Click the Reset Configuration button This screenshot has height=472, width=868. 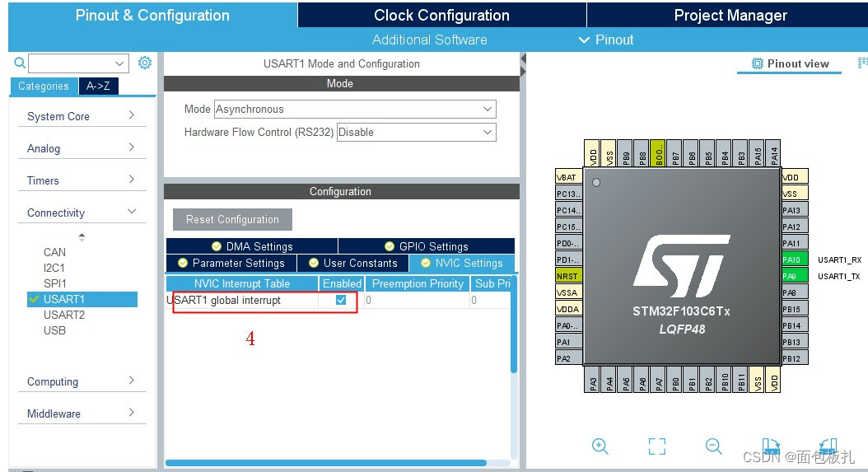pos(232,219)
